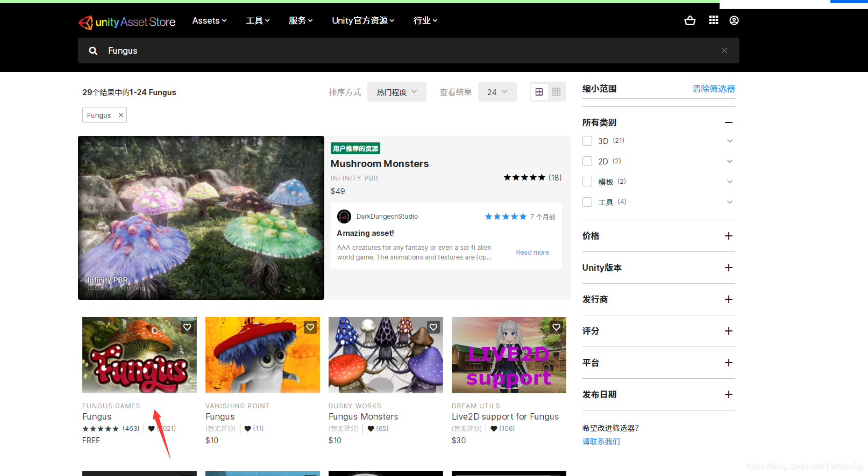Open the Fungus Monsters thumbnail
This screenshot has width=868, height=476.
point(386,355)
